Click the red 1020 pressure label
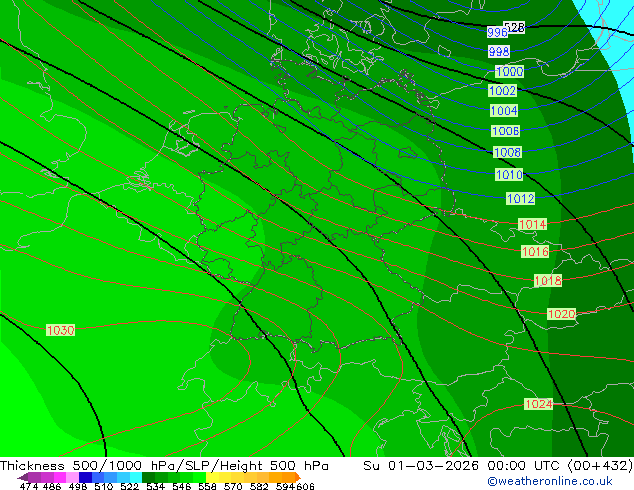Image resolution: width=634 pixels, height=490 pixels. (x=561, y=314)
